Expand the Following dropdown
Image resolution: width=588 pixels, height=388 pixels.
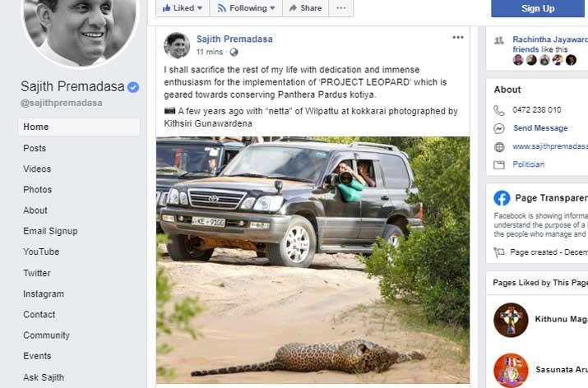tap(246, 8)
